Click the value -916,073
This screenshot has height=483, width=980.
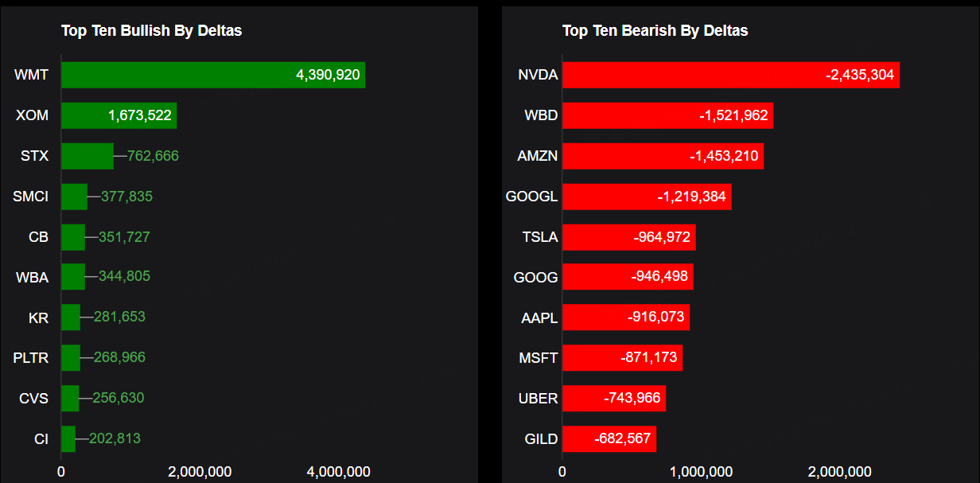(656, 317)
